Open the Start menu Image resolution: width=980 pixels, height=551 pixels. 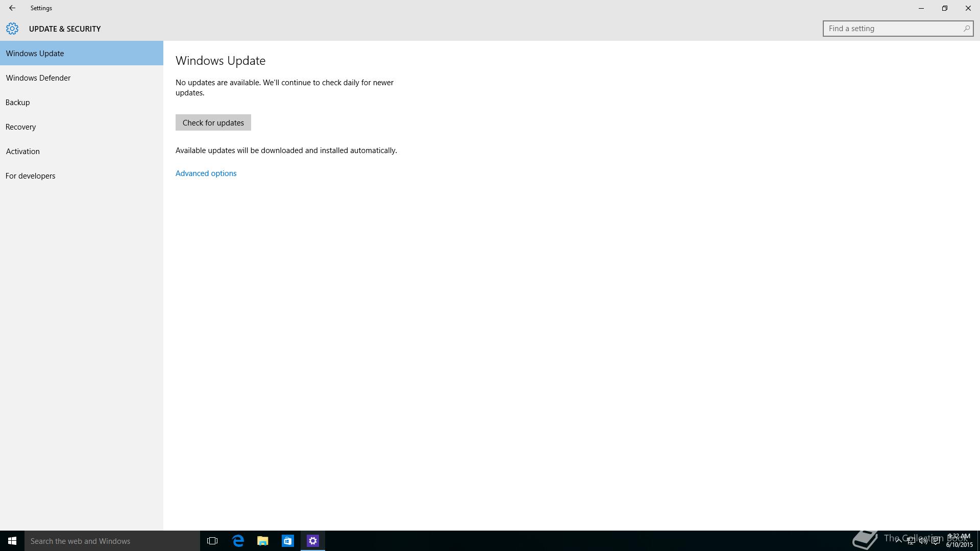pos(12,541)
